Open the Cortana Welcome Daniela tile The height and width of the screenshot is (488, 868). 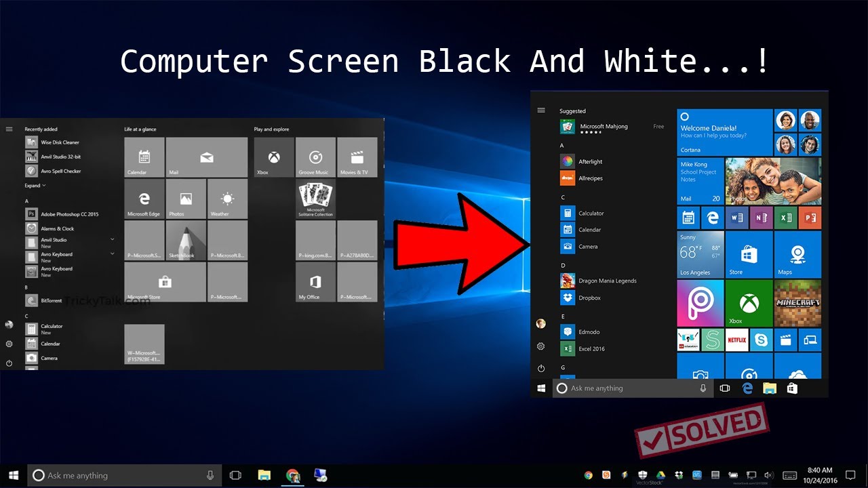coord(725,132)
